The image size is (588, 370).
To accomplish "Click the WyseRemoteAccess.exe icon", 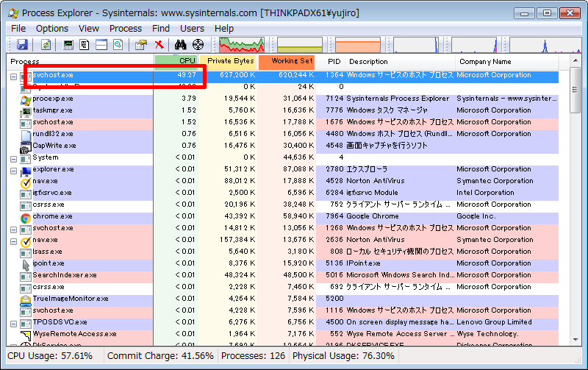I will [x=26, y=335].
